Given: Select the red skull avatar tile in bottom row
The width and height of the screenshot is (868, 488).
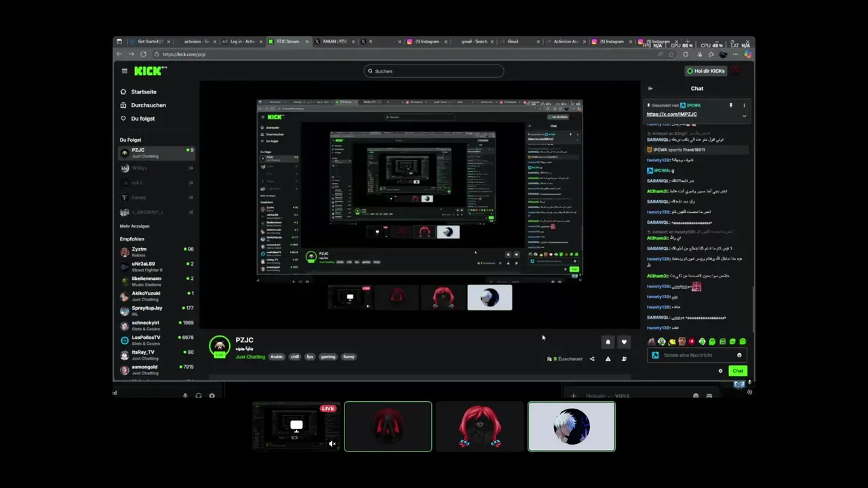Looking at the screenshot, I should [388, 426].
